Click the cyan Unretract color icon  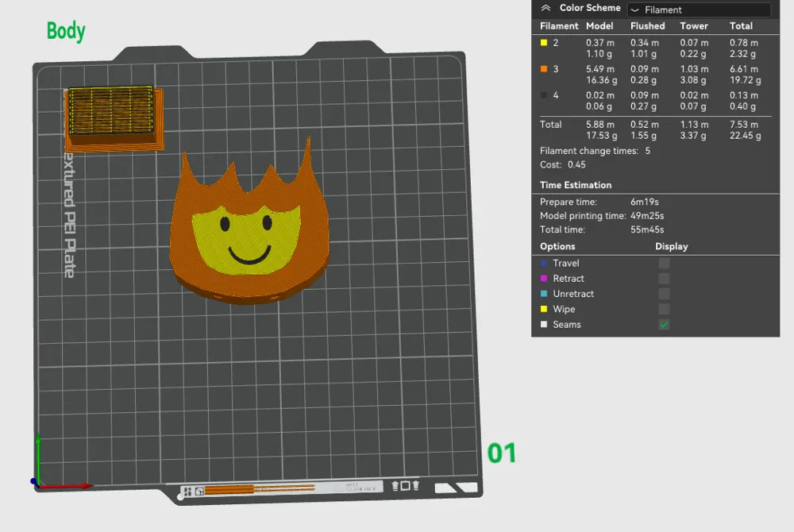click(544, 294)
